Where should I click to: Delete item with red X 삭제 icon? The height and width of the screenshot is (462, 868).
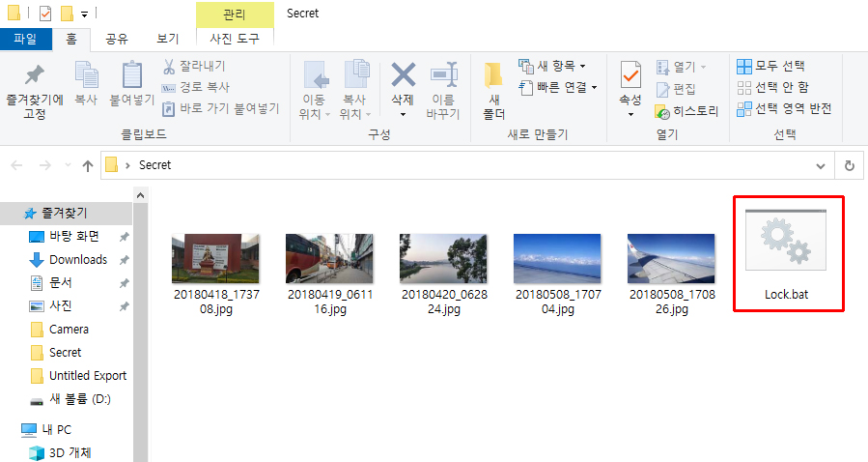click(403, 74)
